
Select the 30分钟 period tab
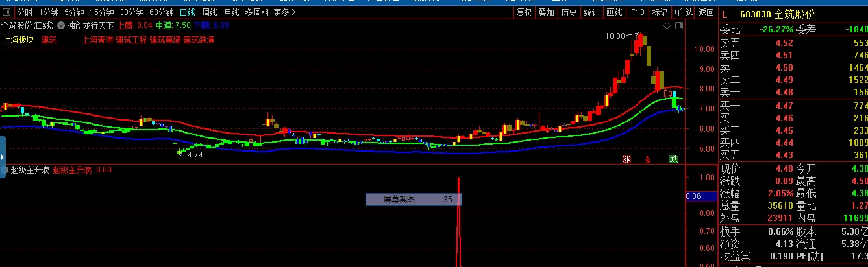(x=132, y=12)
